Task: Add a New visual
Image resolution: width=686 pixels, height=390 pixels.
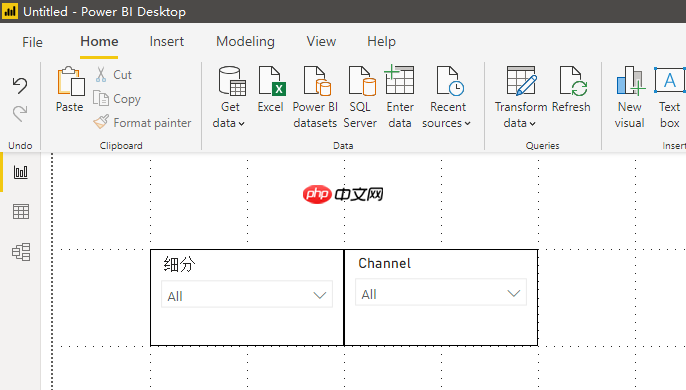Action: 630,97
